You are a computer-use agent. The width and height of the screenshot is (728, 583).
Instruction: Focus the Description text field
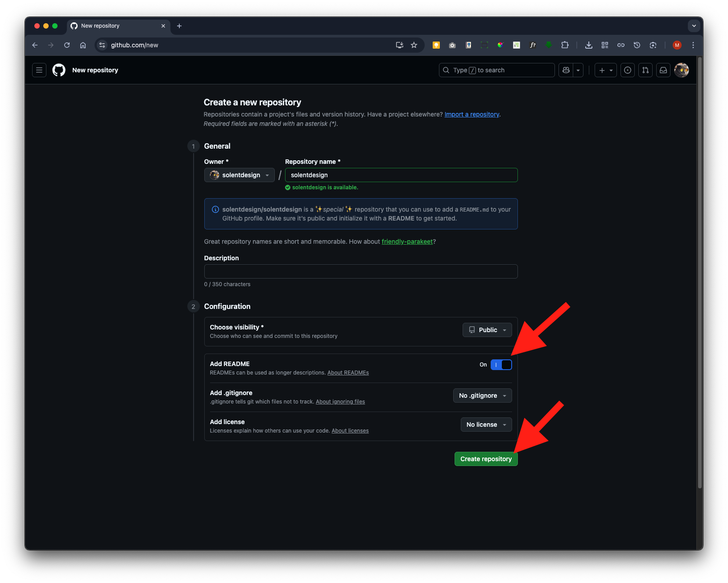point(360,271)
